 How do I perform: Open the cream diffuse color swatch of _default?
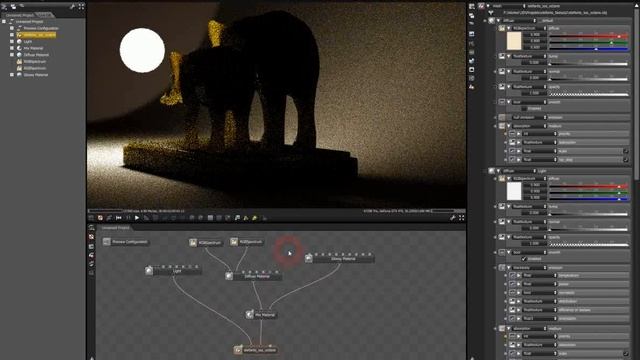coord(514,41)
